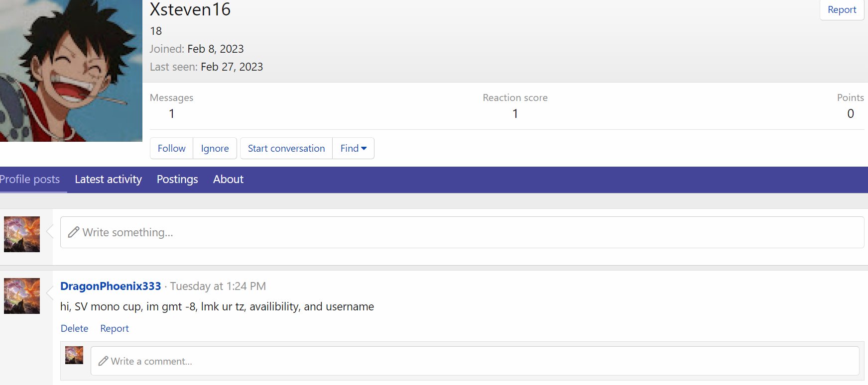This screenshot has width=868, height=385.
Task: Select the Postings tab
Action: click(x=177, y=179)
